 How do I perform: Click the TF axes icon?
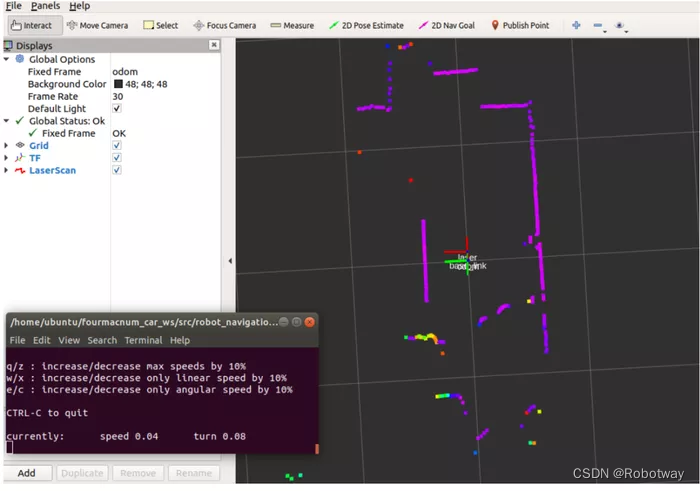[20, 158]
